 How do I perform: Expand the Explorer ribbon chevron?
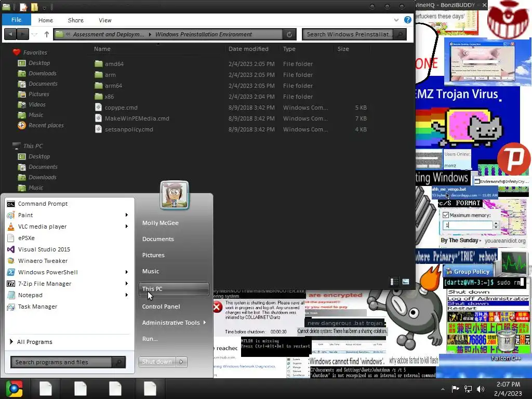click(396, 20)
